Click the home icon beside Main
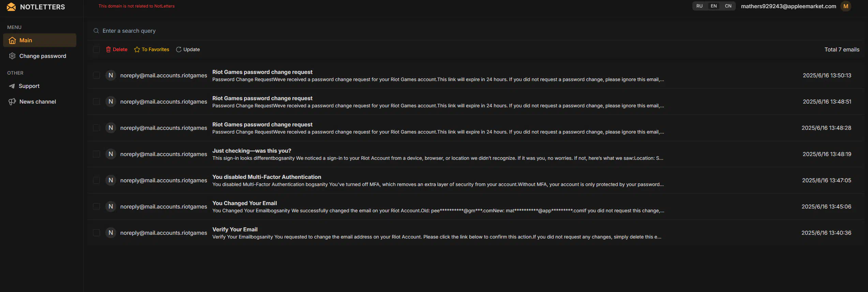 click(12, 40)
